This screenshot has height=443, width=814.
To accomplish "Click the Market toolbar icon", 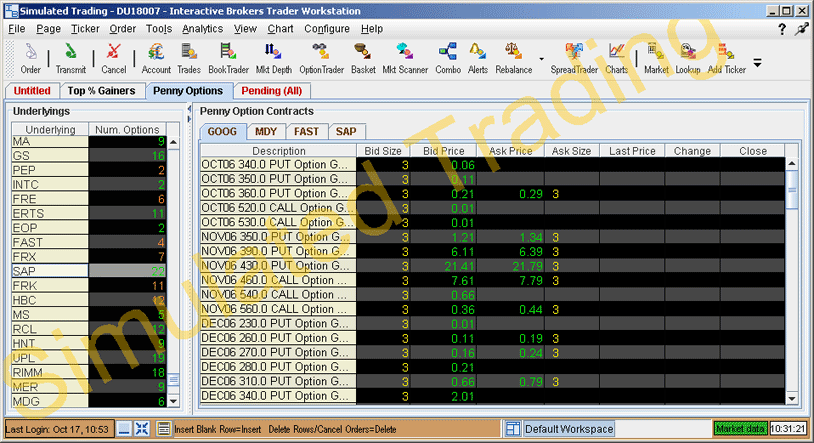I will pos(656,58).
